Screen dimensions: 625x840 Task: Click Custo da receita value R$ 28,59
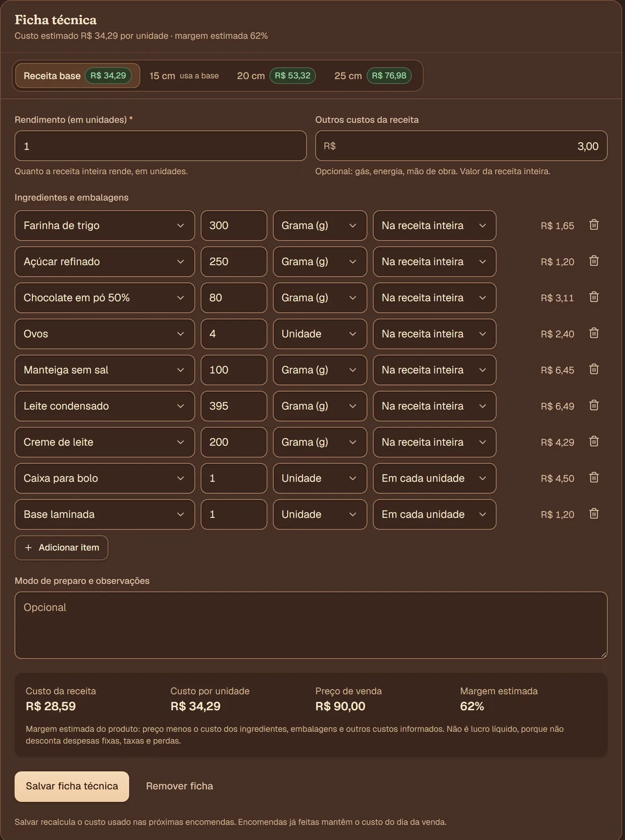[x=51, y=706]
